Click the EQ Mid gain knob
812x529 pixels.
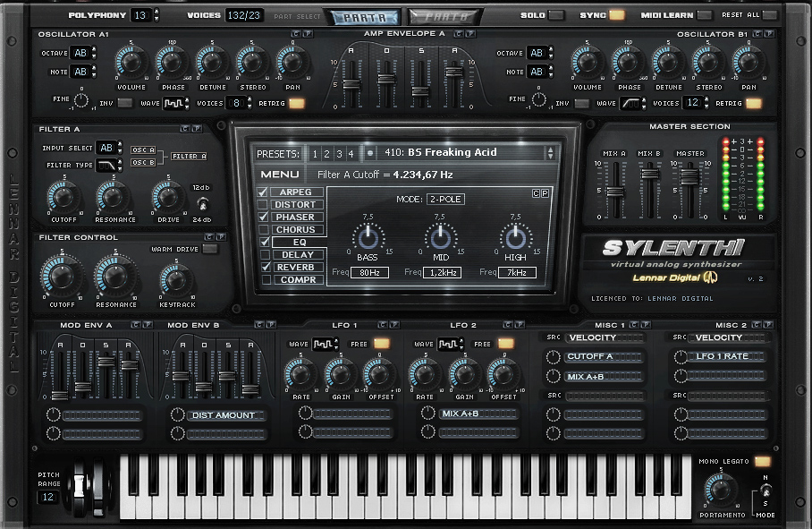[x=440, y=238]
